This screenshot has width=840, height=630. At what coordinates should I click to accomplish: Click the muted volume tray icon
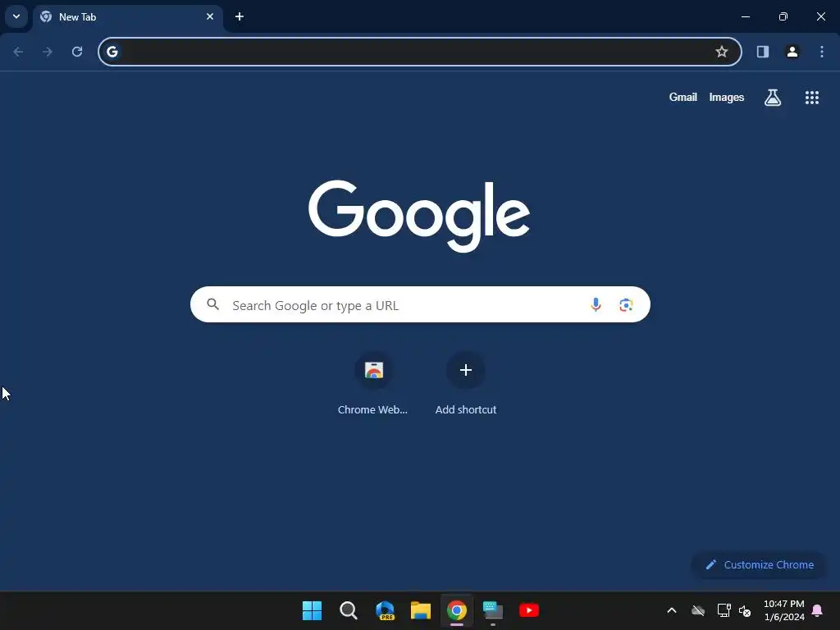(745, 610)
